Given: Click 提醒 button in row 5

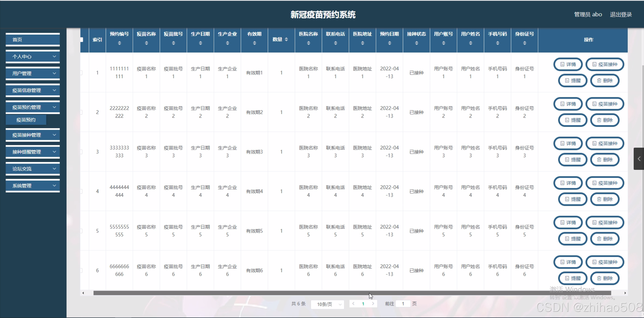Looking at the screenshot, I should click(x=573, y=239).
